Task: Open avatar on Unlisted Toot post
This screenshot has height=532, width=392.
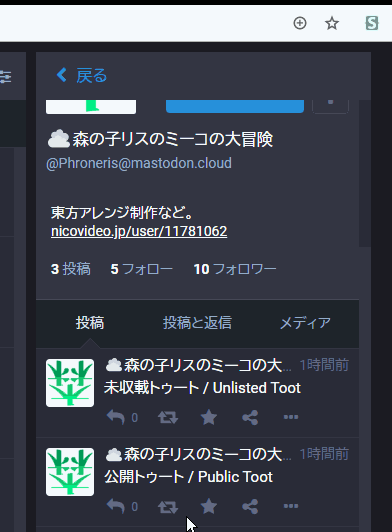Action: point(70,383)
